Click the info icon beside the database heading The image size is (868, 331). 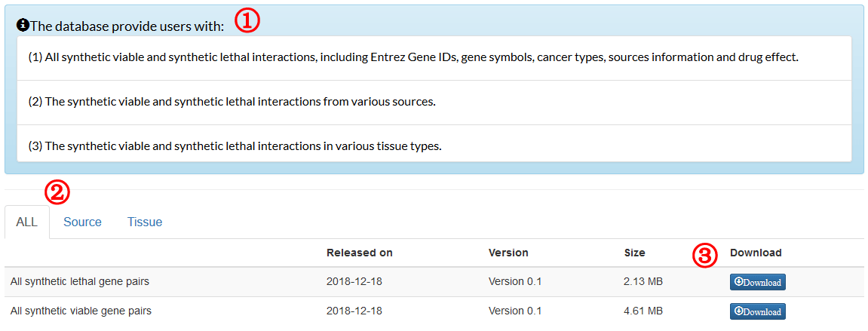[x=23, y=25]
